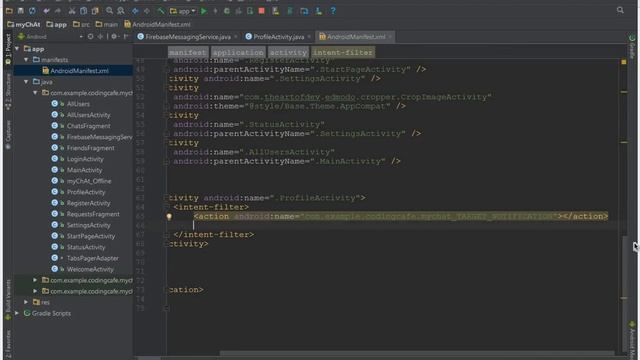Click the scroll-from-source target icon
This screenshot has height=360, width=640.
90,37
